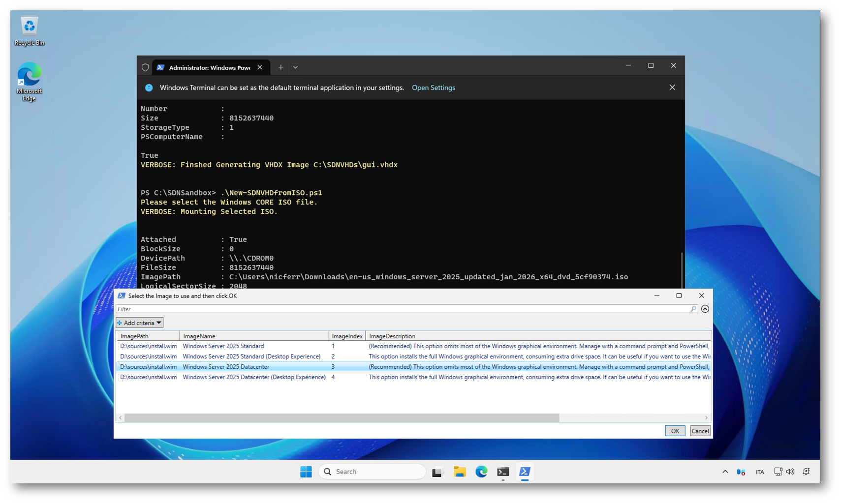841x504 pixels.
Task: Expand the Add criteria dropdown
Action: coord(140,323)
